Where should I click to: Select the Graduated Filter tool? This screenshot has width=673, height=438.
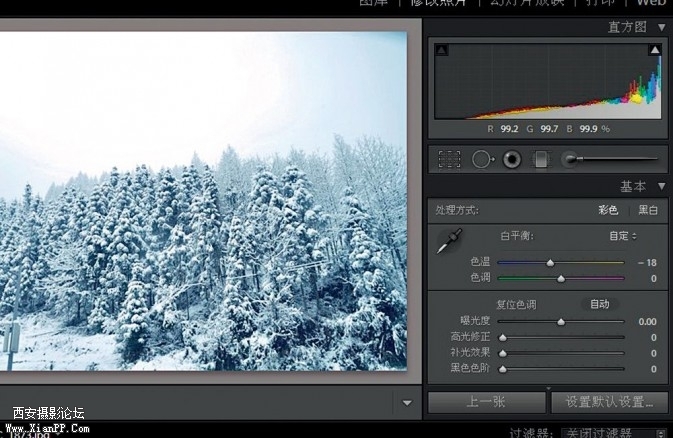(541, 159)
